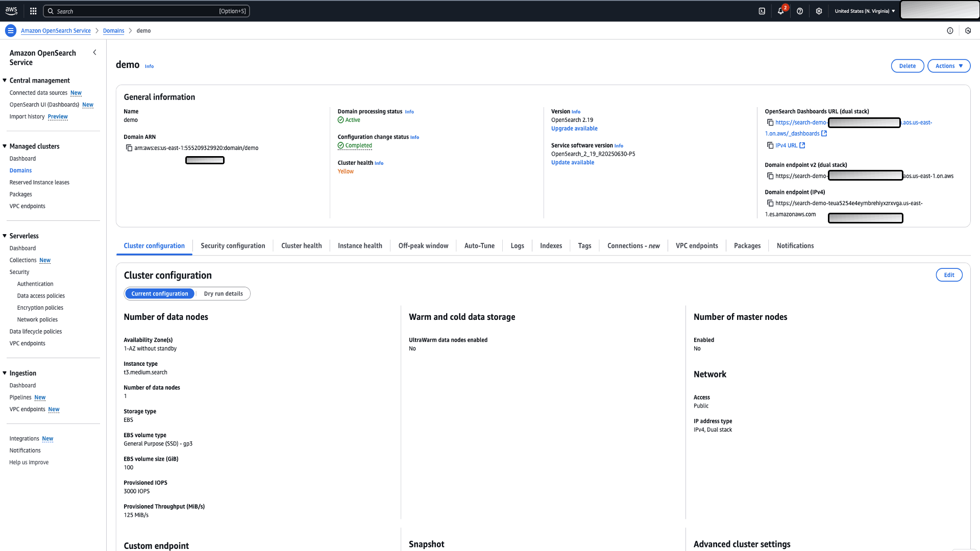Copy the OpenSearch Dashboards URL

tap(770, 122)
